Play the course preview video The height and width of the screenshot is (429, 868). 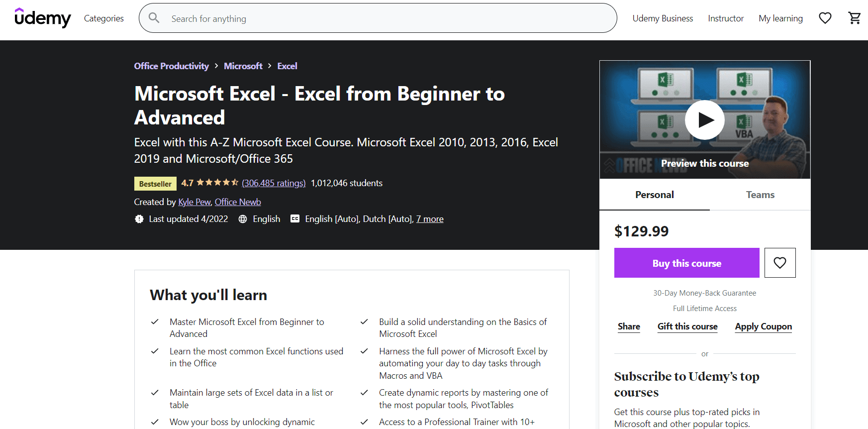tap(704, 120)
